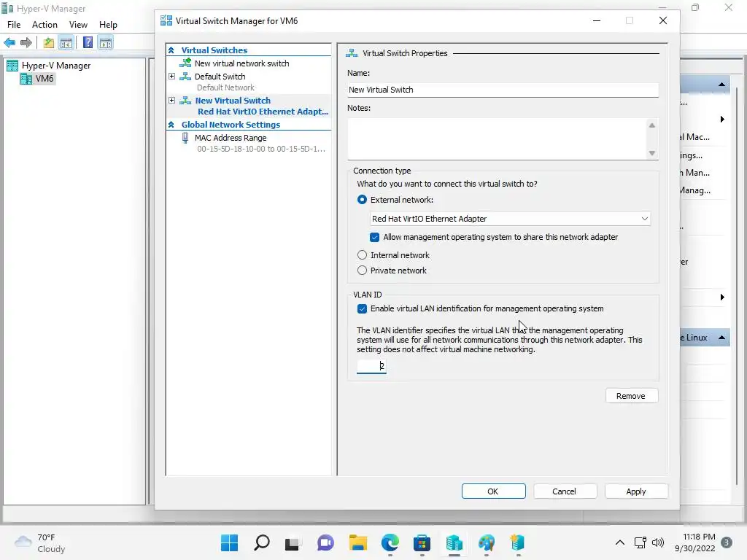
Task: Open the clock showing 11:18 PM
Action: [x=694, y=542]
